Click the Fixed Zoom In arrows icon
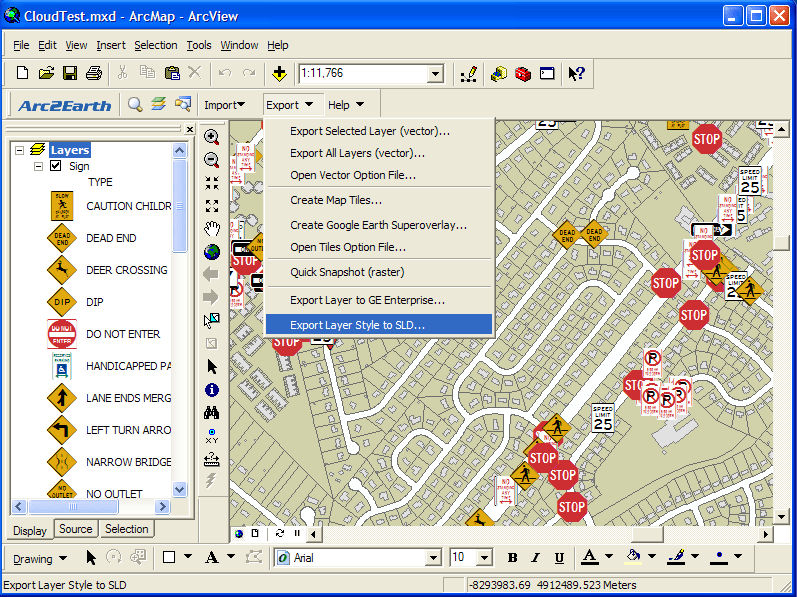Image resolution: width=797 pixels, height=597 pixels. (212, 183)
